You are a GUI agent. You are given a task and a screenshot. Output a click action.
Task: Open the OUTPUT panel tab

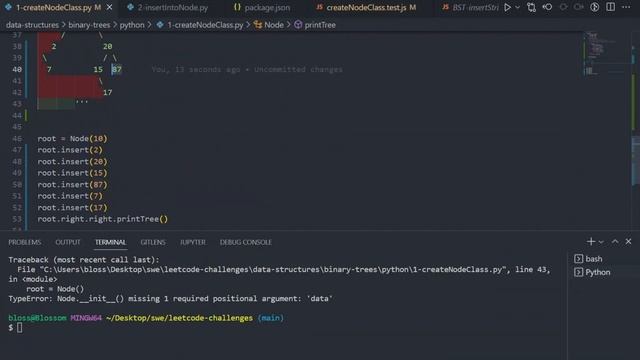[x=68, y=242]
